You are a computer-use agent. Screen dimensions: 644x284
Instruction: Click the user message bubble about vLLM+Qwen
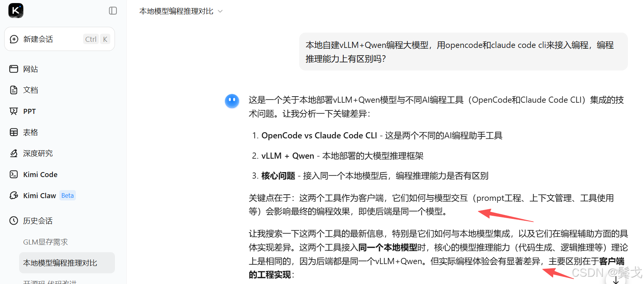(x=464, y=52)
